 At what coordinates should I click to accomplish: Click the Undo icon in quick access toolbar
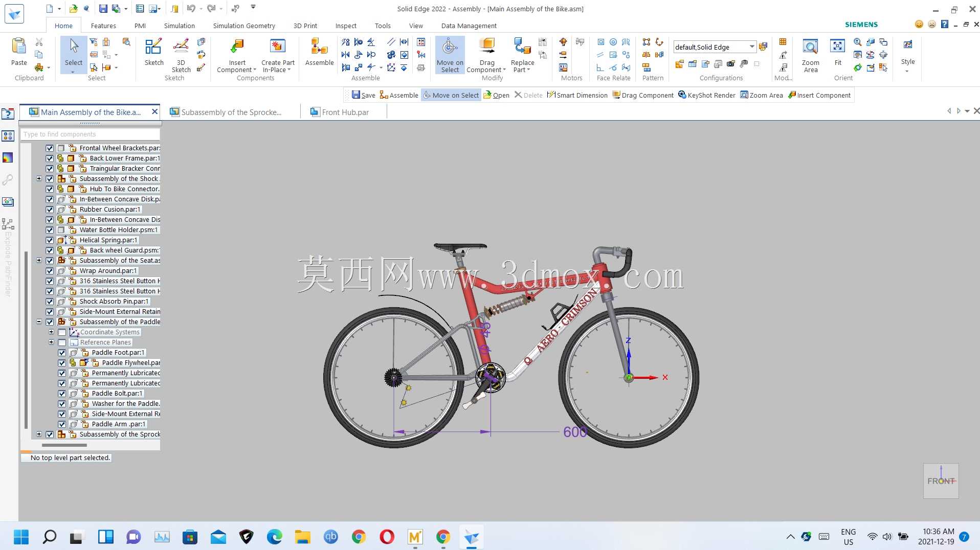tap(191, 8)
